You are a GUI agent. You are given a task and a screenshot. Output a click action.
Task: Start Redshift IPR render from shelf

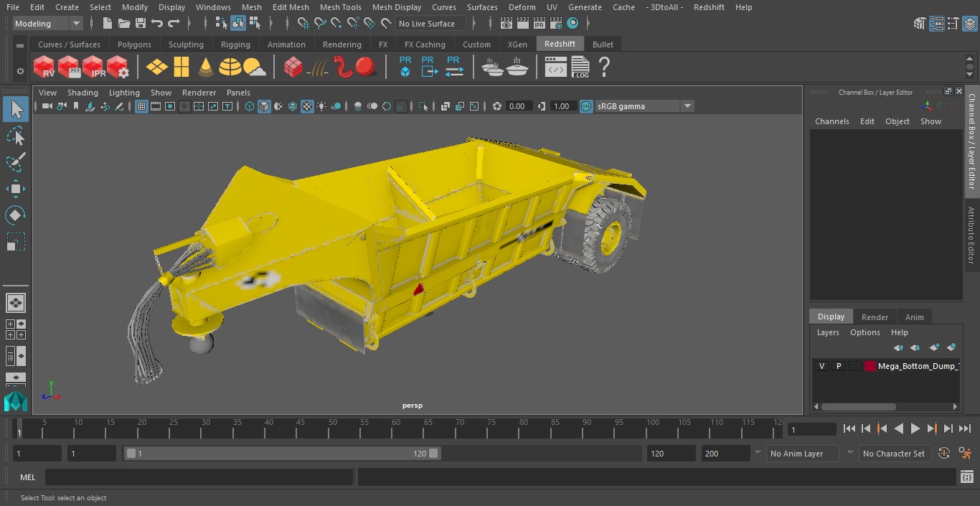click(93, 67)
